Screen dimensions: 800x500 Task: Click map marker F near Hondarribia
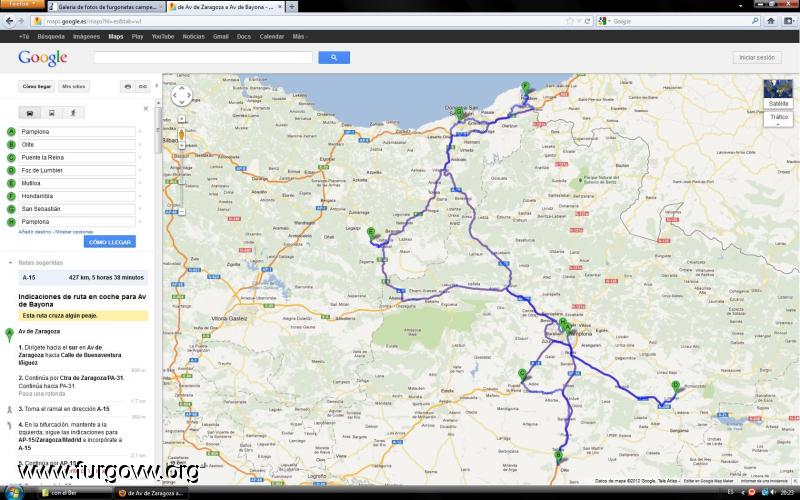coord(526,88)
